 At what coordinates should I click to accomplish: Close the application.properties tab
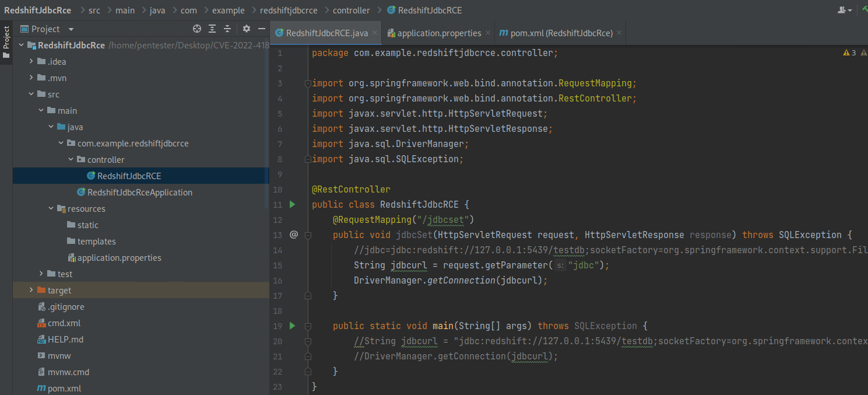(x=488, y=33)
